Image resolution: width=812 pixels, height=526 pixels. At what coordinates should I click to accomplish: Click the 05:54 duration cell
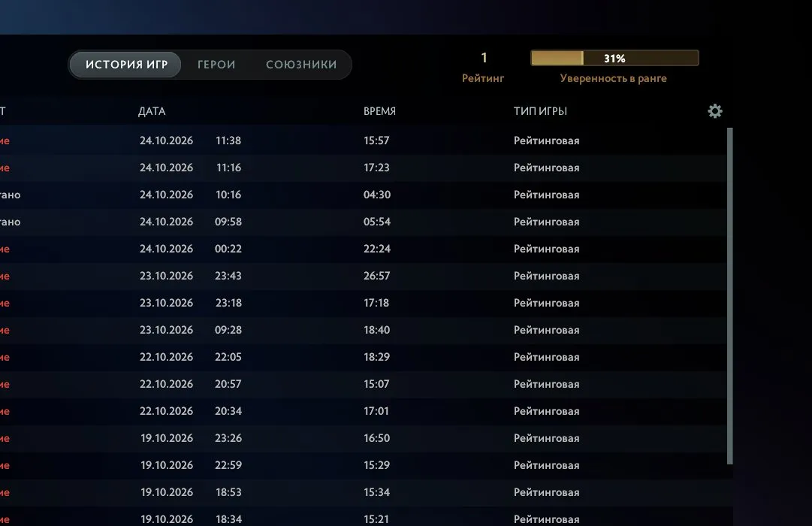point(377,221)
